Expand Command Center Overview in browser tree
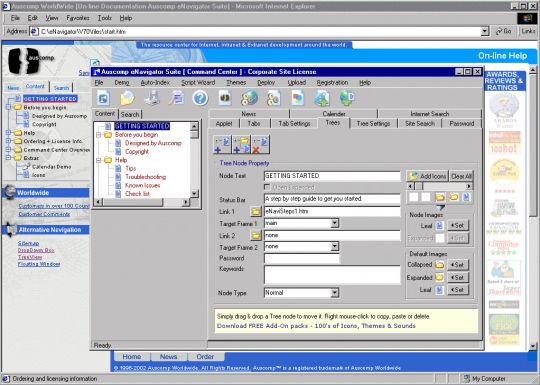The width and height of the screenshot is (540, 385). (x=8, y=150)
